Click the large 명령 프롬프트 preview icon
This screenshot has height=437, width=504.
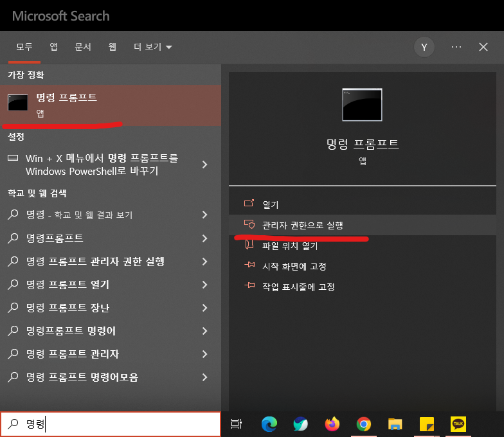pos(363,104)
